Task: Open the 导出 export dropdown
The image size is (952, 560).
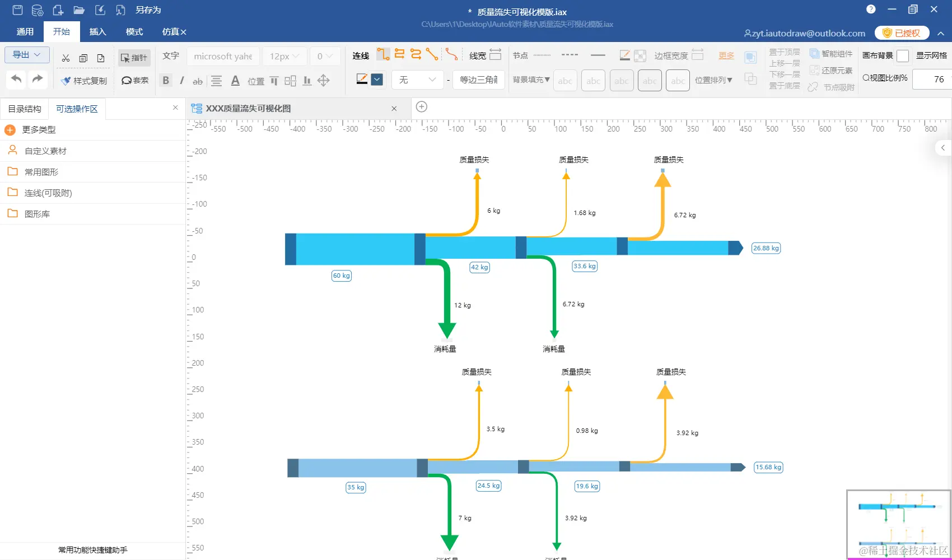Action: (27, 54)
